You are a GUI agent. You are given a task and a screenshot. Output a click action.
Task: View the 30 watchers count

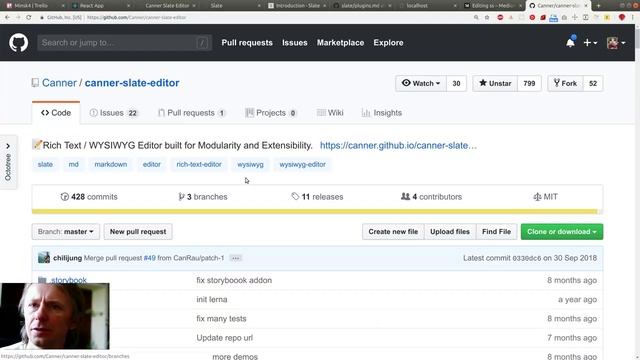456,83
